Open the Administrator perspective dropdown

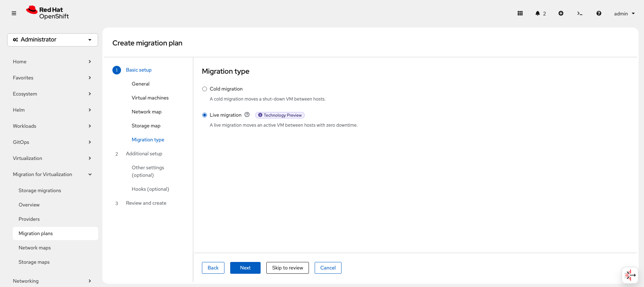tap(53, 40)
